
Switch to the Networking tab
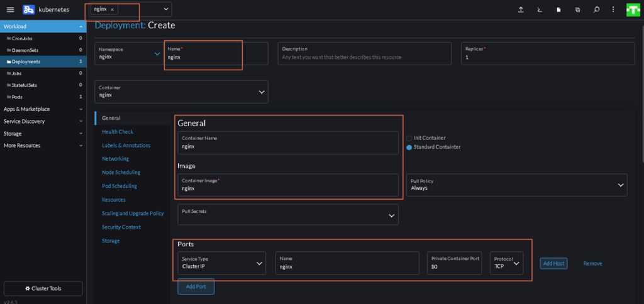pos(116,158)
